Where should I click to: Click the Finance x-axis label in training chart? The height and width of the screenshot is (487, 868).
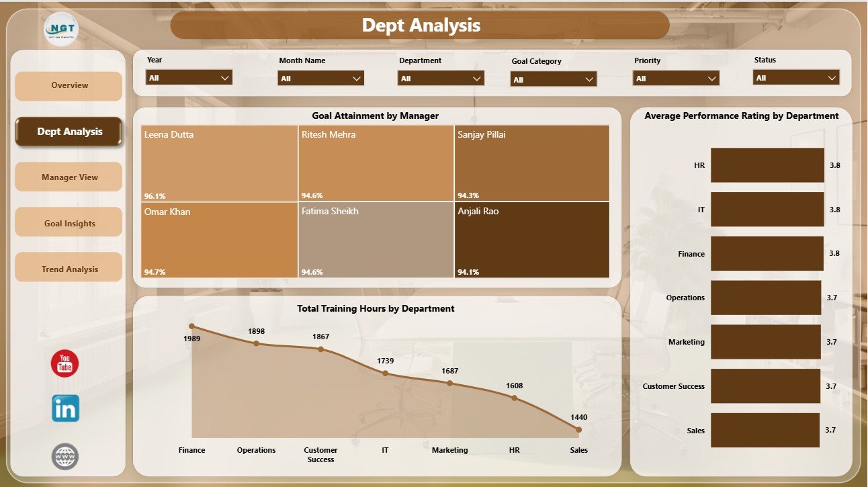[x=192, y=450]
